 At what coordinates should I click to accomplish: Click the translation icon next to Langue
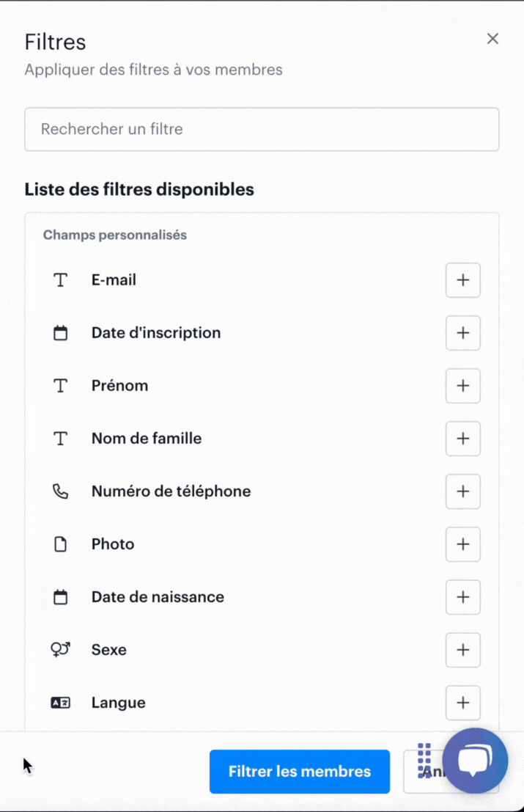(59, 703)
